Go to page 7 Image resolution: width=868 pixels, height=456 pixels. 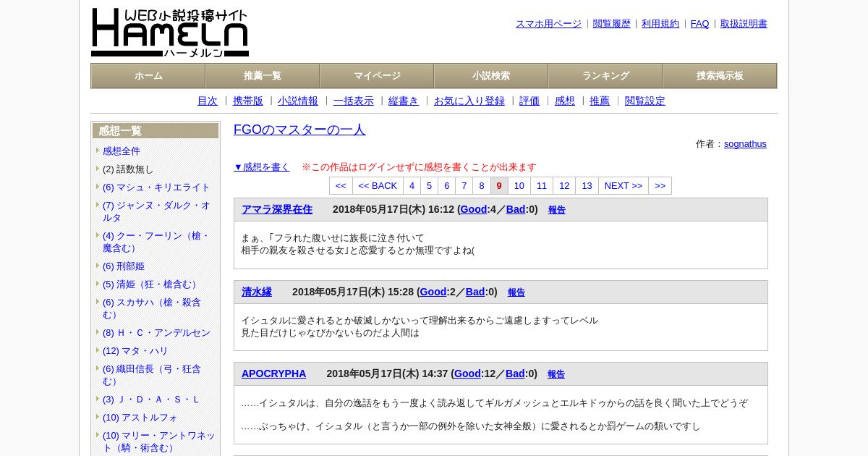click(464, 186)
